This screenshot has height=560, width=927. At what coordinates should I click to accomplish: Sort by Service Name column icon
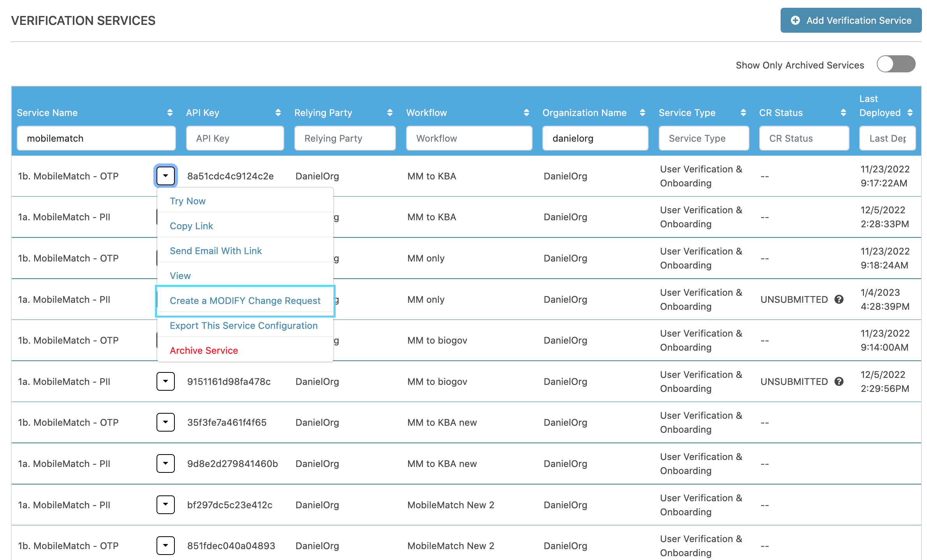pos(170,113)
